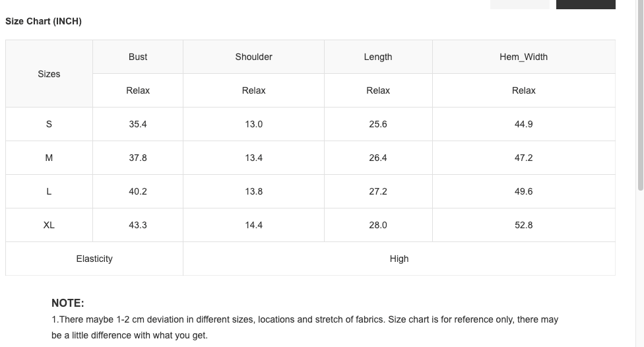This screenshot has height=347, width=644.
Task: Click the dark button at the top
Action: click(585, 4)
